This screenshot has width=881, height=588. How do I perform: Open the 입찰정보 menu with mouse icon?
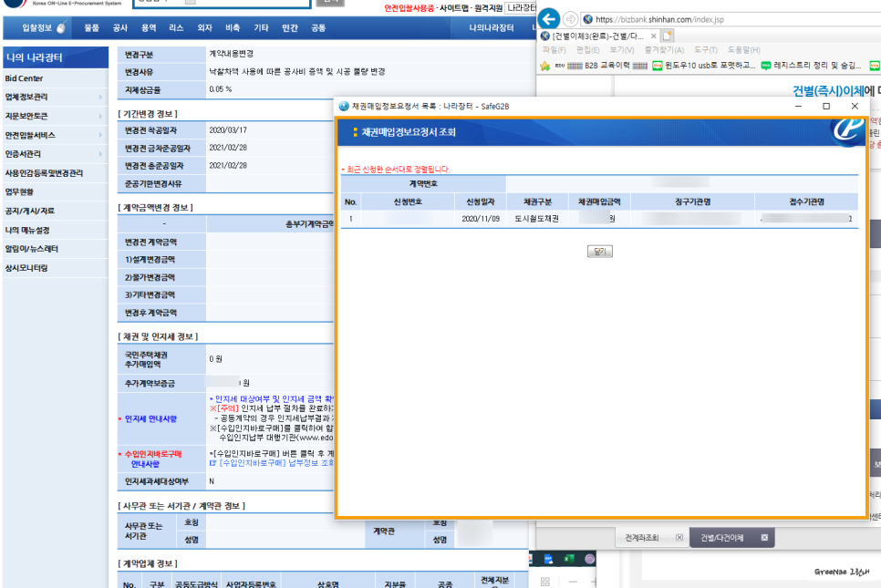[x=44, y=27]
